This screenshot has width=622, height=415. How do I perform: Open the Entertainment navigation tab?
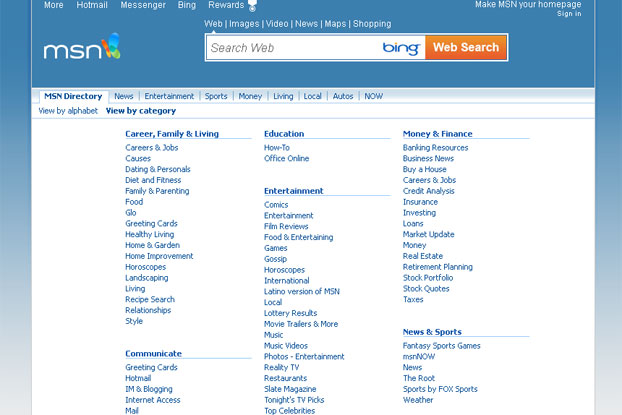click(169, 96)
